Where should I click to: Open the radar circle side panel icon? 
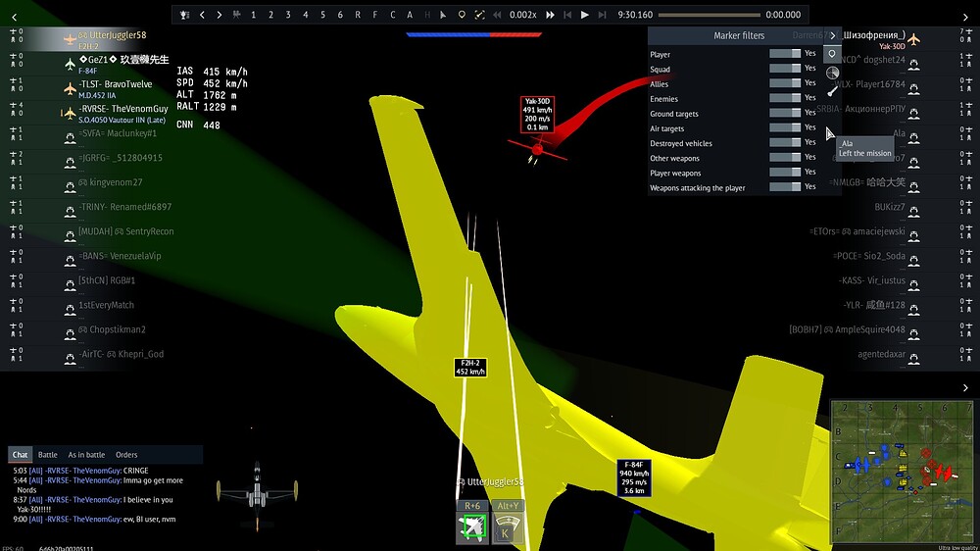point(832,73)
